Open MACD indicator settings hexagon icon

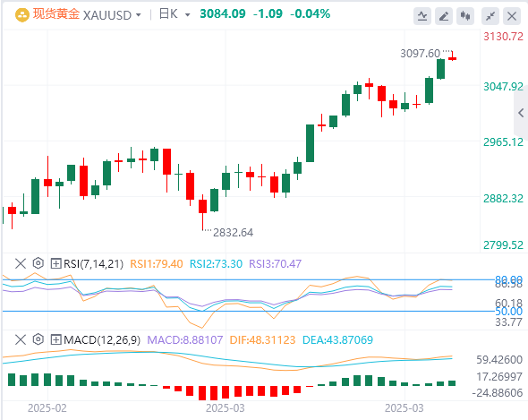click(38, 339)
